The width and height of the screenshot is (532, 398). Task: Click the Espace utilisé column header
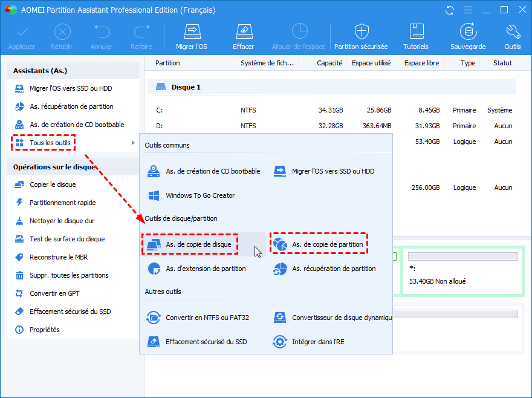point(371,63)
